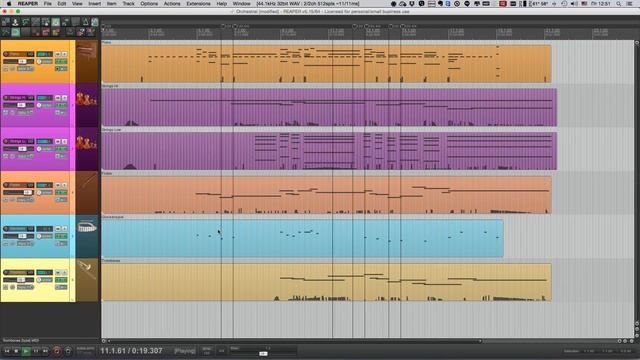Click the green FX button on Trombones track
This screenshot has width=640, height=360.
pos(61,280)
